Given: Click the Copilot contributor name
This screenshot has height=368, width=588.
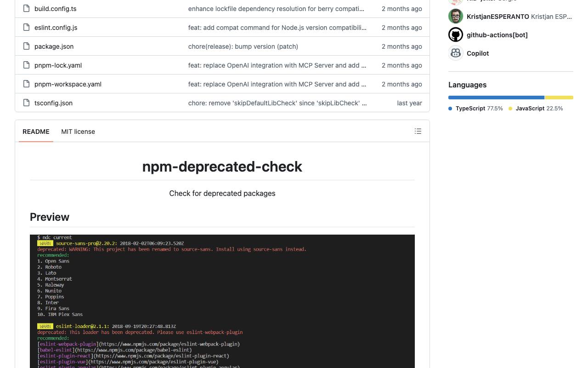Looking at the screenshot, I should [x=478, y=53].
